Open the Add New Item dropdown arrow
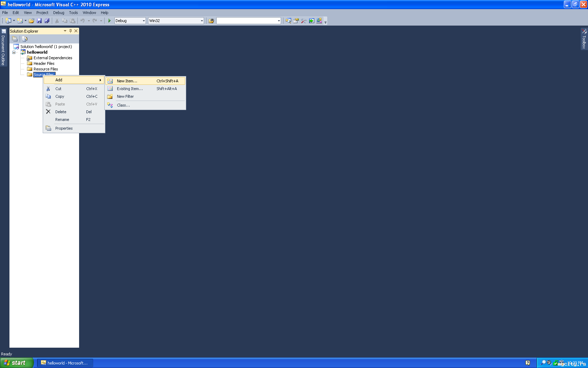Image resolution: width=588 pixels, height=368 pixels. 26,21
